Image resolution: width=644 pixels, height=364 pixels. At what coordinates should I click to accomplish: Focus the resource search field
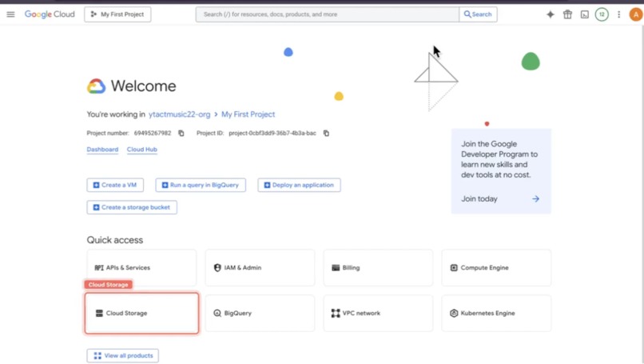coord(328,14)
